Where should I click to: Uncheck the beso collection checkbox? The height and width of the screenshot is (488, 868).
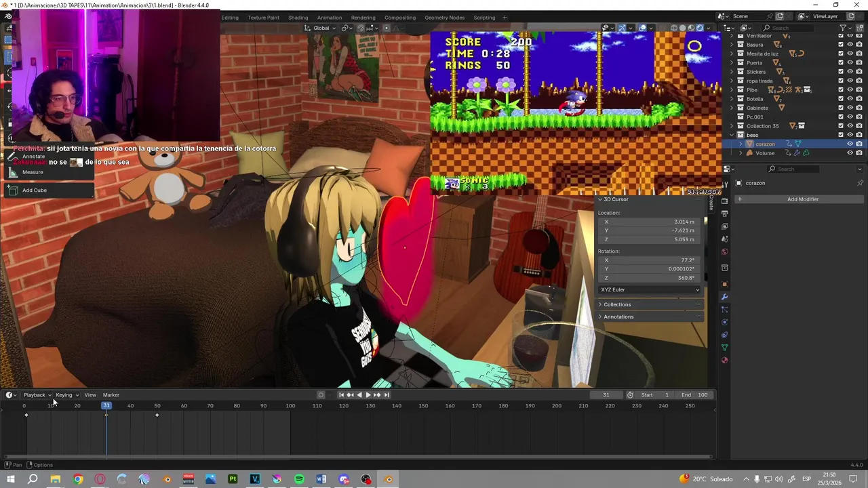point(841,135)
